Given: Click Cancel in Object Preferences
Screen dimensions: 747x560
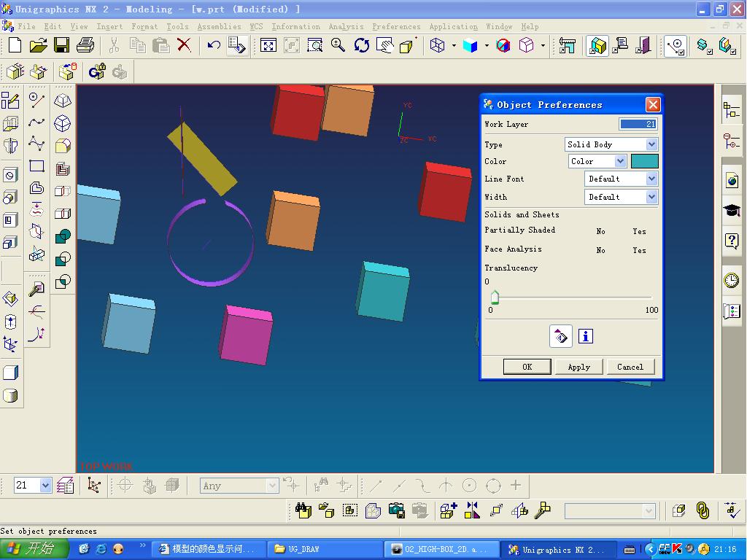Looking at the screenshot, I should click(630, 367).
